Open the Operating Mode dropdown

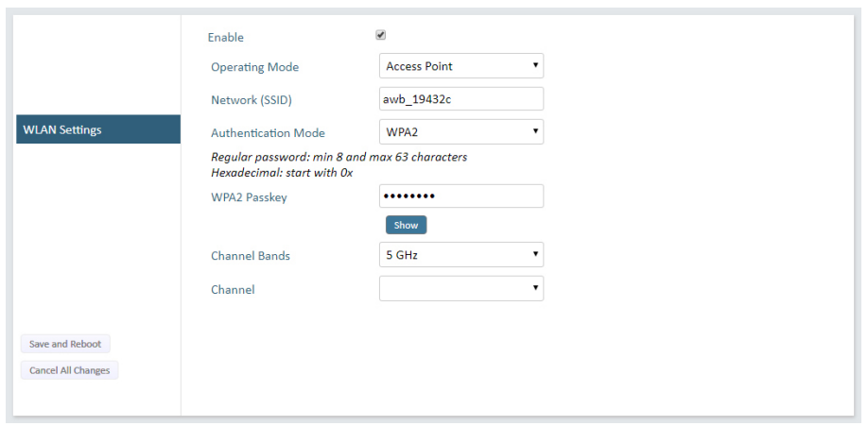460,66
